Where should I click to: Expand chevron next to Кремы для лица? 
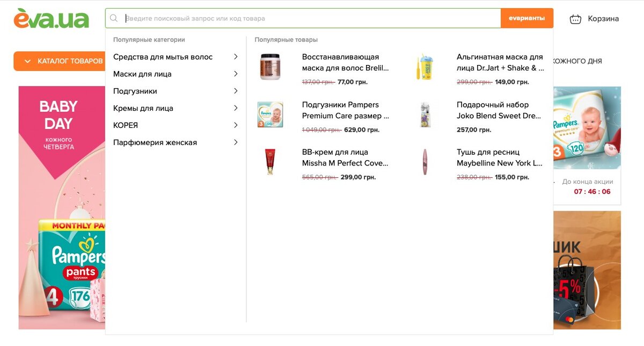(236, 108)
